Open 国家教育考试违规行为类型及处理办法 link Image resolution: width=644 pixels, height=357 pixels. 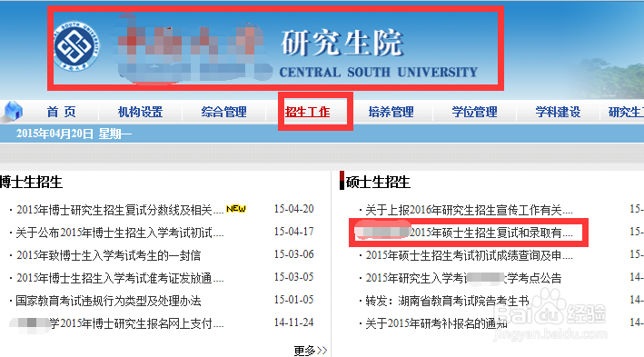(x=108, y=301)
